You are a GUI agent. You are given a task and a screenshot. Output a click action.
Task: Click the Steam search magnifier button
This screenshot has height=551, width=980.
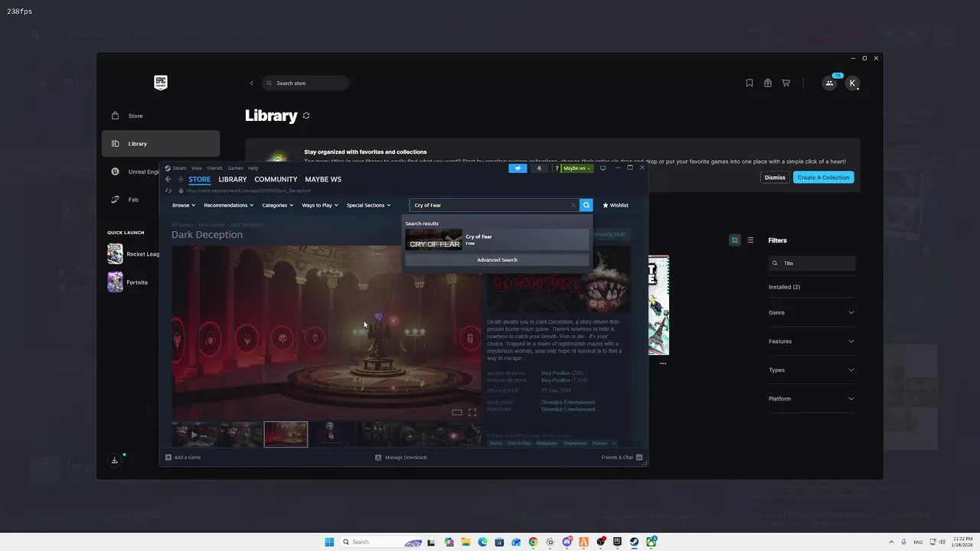(586, 205)
